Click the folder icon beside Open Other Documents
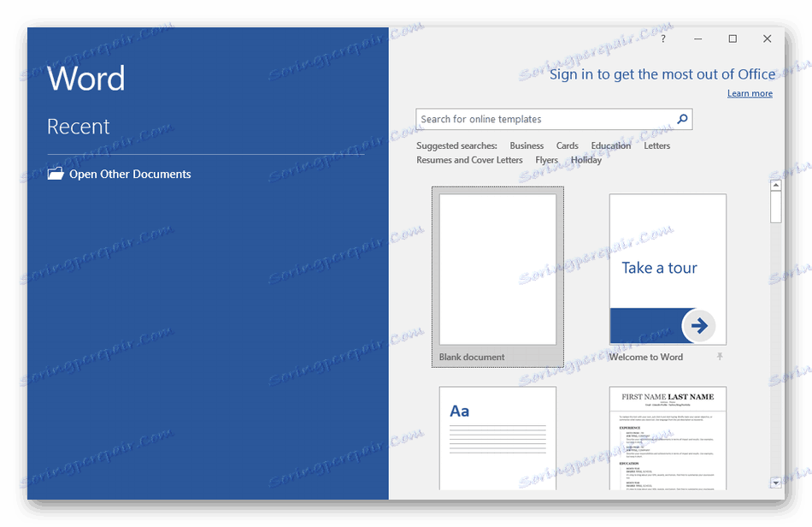The image size is (812, 527). click(56, 174)
